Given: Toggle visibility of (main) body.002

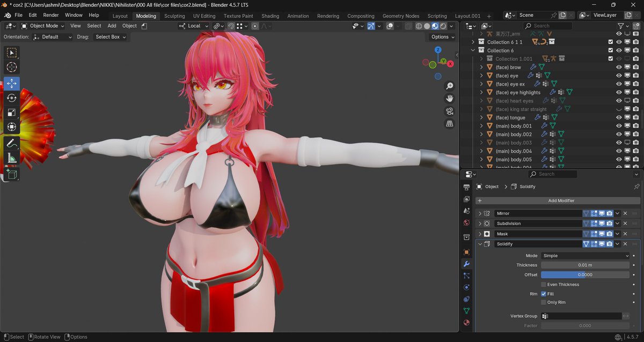Looking at the screenshot, I should [x=619, y=134].
